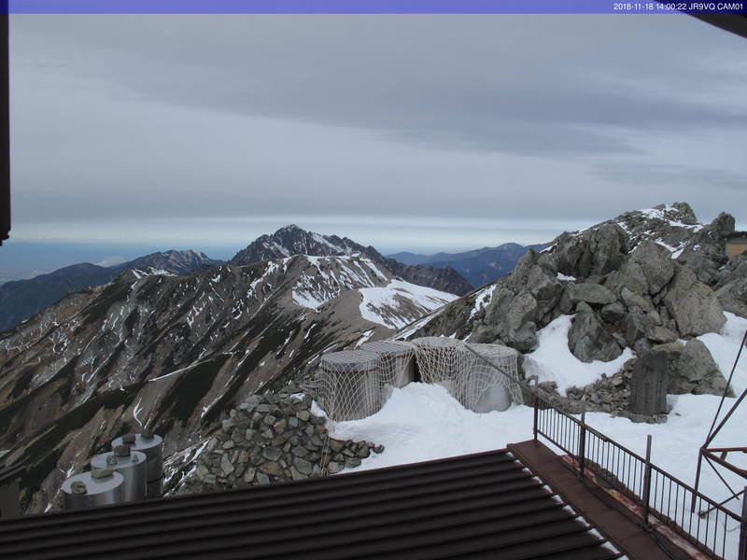Click the timestamp text "2018-11-18 14:00:22 JR9VQ CAM01"
This screenshot has width=747, height=560.
tap(678, 7)
